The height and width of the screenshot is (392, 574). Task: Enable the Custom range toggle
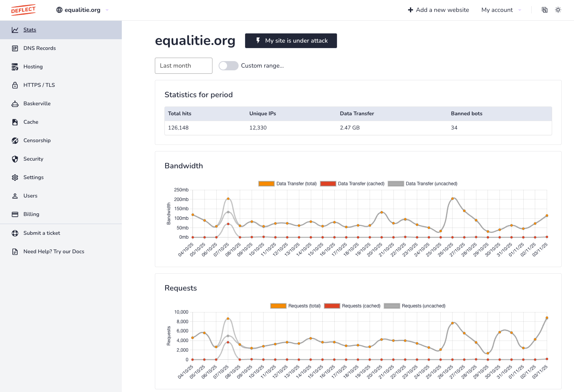click(228, 66)
